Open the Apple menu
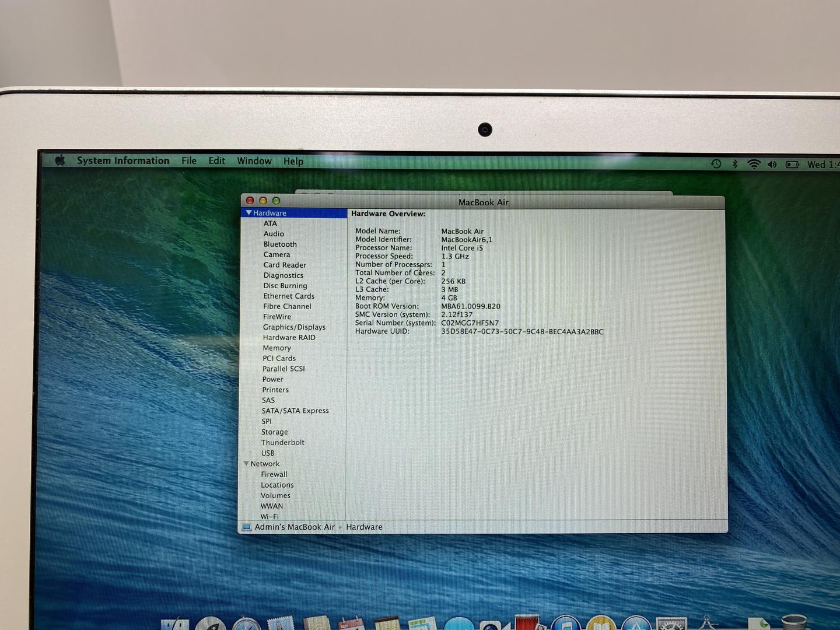 pos(60,160)
